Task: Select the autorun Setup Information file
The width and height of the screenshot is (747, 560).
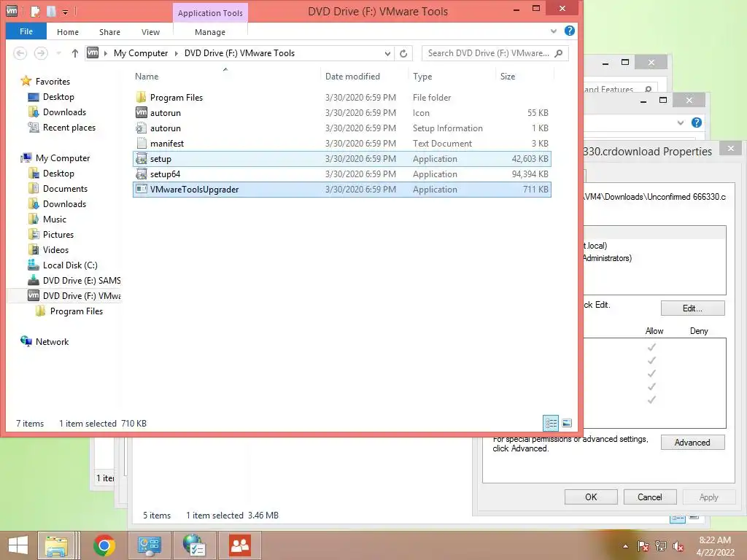Action: pyautogui.click(x=341, y=128)
